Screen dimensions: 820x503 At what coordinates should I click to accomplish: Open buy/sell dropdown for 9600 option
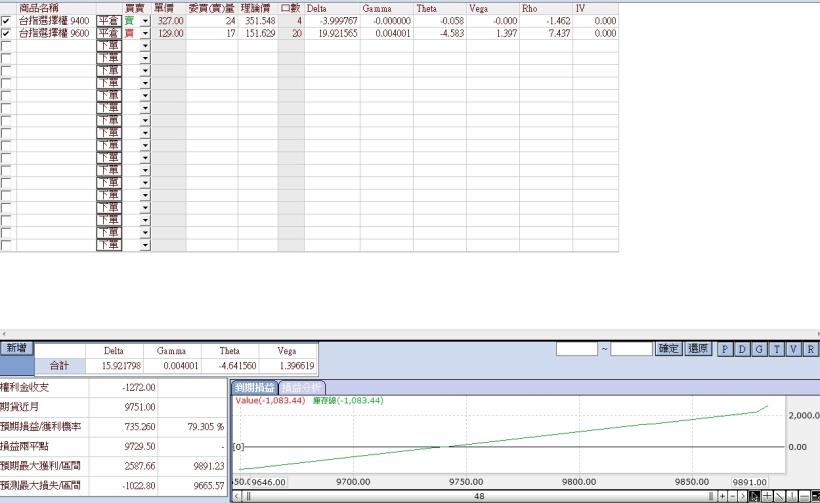145,33
